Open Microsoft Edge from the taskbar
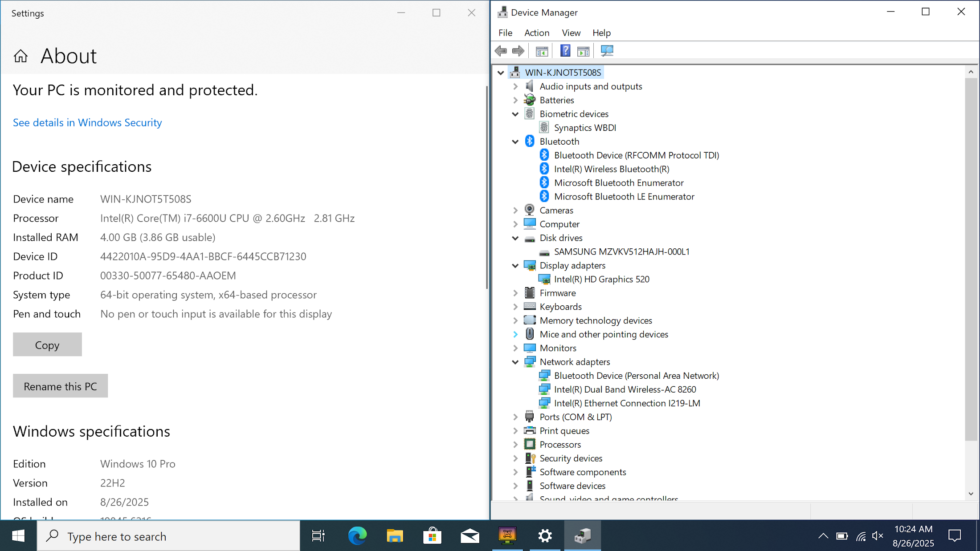The image size is (980, 551). tap(357, 536)
